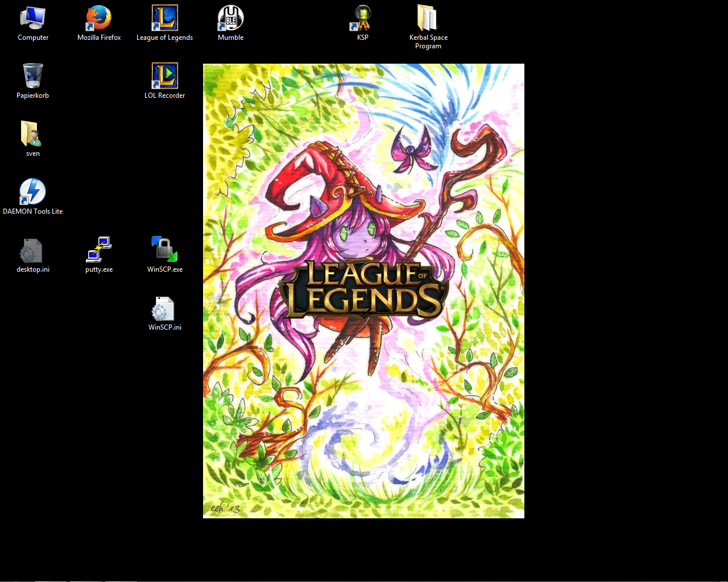728x582 pixels.
Task: Select the League of Legends shortcut
Action: point(165,19)
